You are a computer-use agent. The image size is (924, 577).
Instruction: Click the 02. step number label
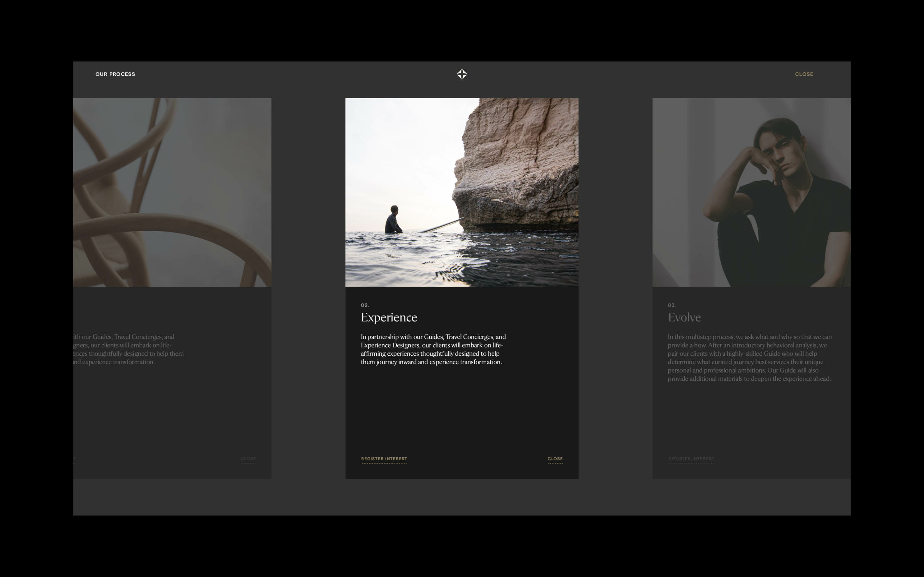[365, 305]
